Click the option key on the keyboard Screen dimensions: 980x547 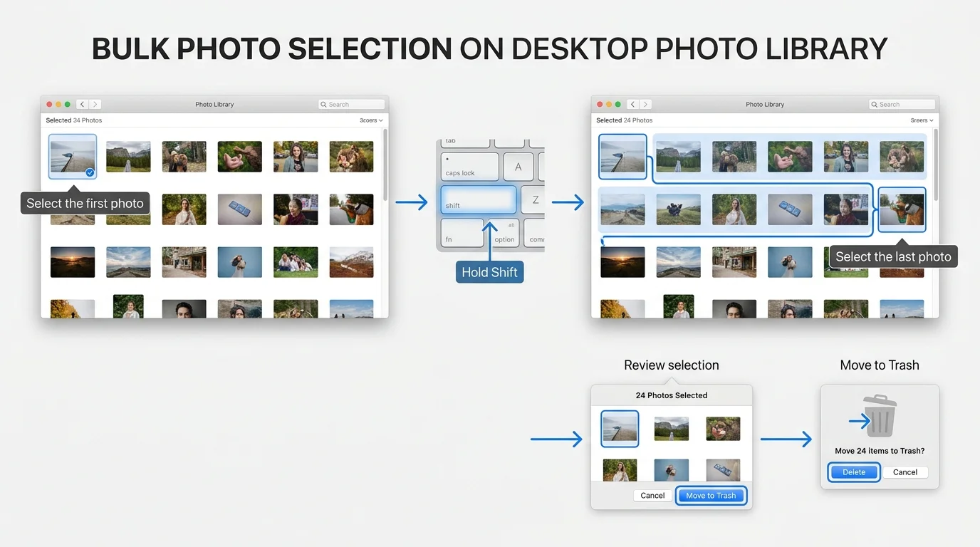click(x=504, y=233)
